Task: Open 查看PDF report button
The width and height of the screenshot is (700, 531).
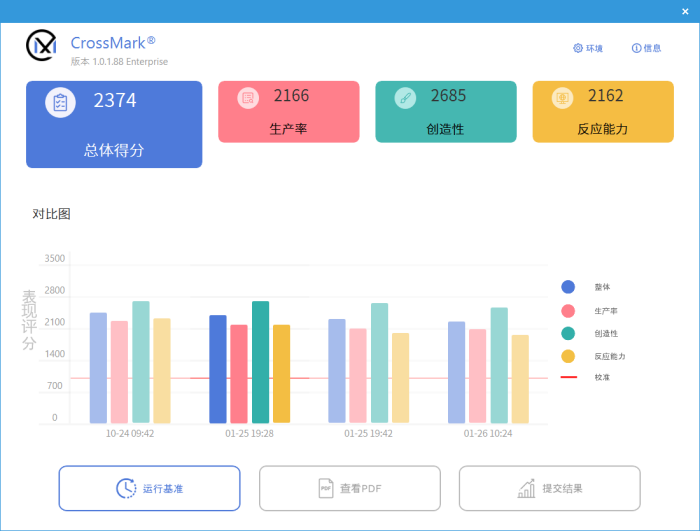Action: pos(349,488)
